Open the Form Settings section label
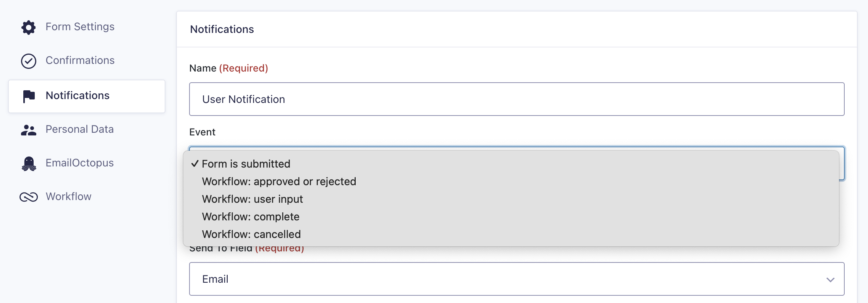The width and height of the screenshot is (868, 303). click(80, 27)
